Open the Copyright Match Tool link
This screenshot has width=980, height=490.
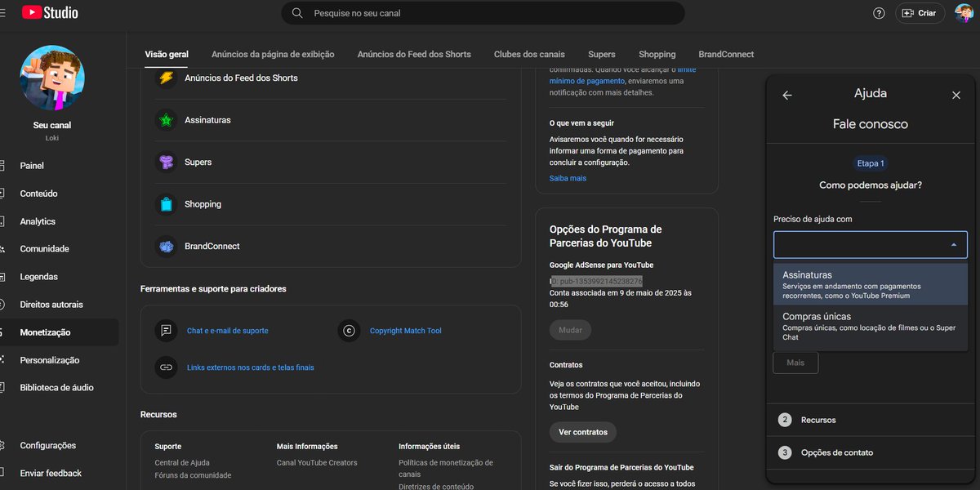[405, 331]
